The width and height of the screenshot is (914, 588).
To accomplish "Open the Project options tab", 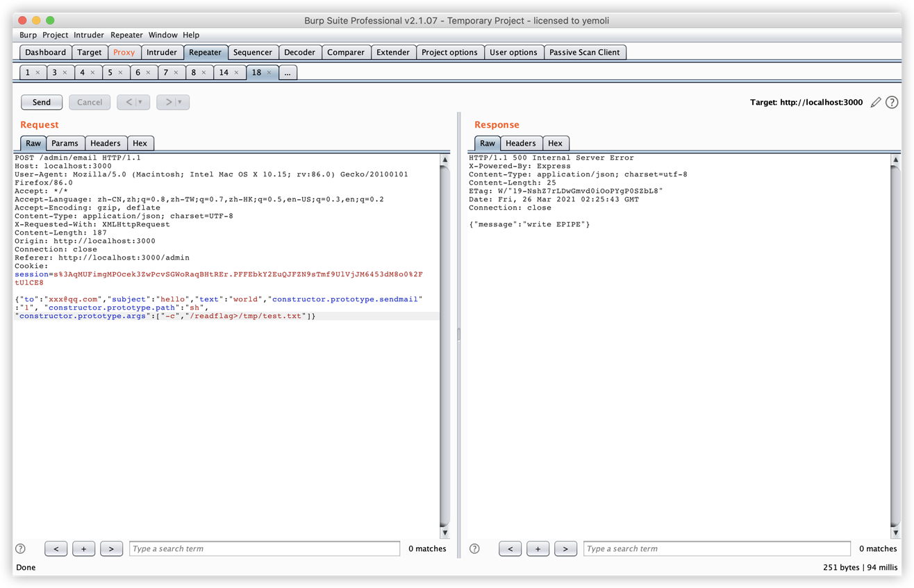I will (449, 52).
